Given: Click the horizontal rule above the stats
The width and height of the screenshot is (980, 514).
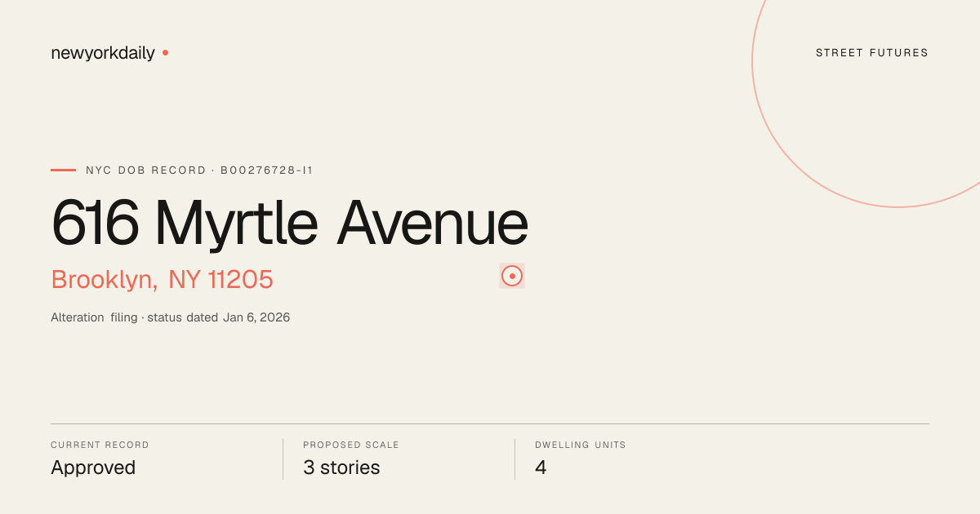Looking at the screenshot, I should pos(490,423).
